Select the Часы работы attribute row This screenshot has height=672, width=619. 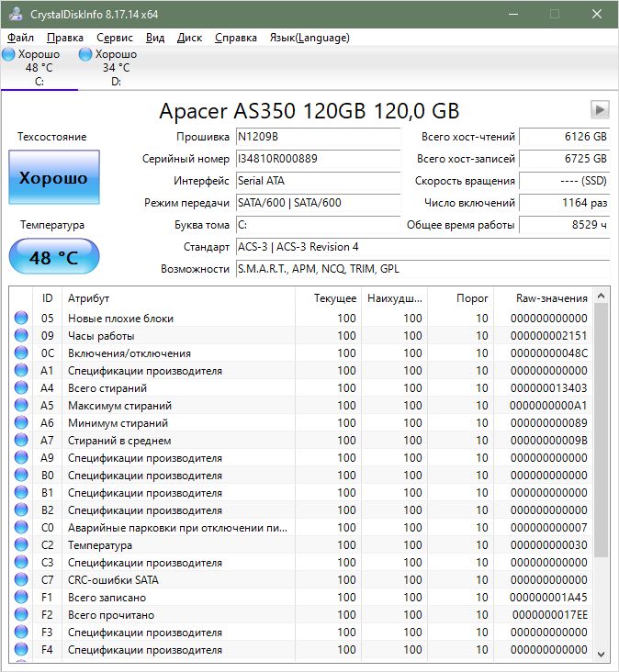tap(301, 336)
